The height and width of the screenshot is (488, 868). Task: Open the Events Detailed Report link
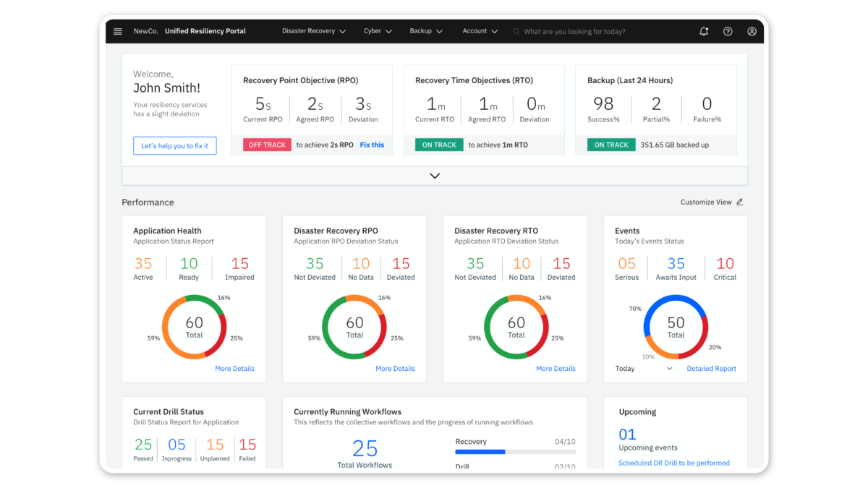click(711, 369)
